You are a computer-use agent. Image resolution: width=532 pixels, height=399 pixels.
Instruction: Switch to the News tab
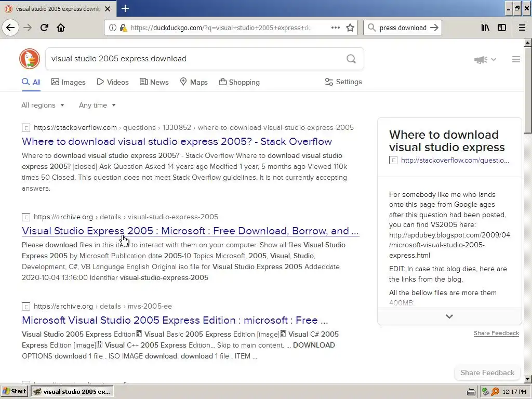(x=154, y=82)
